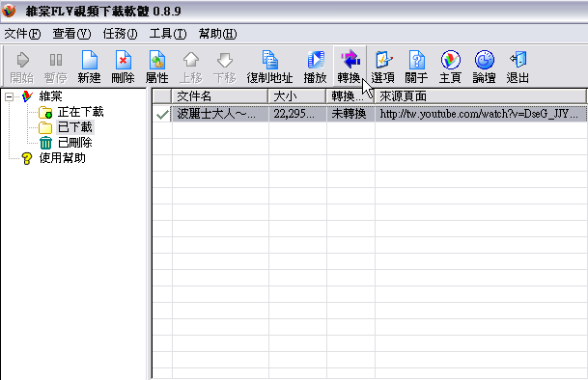The height and width of the screenshot is (380, 588).
Task: Collapse the 維棠 tree root node
Action: 9,97
